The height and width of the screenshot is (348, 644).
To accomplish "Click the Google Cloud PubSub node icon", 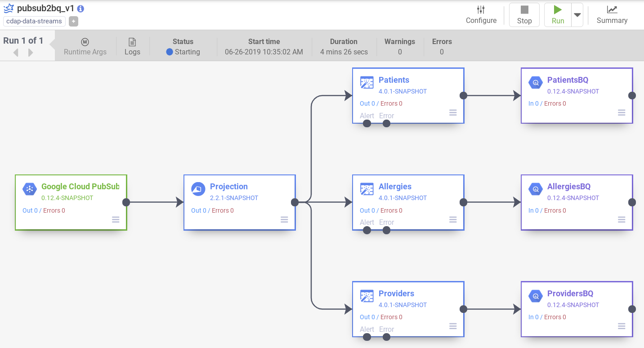I will pos(30,189).
